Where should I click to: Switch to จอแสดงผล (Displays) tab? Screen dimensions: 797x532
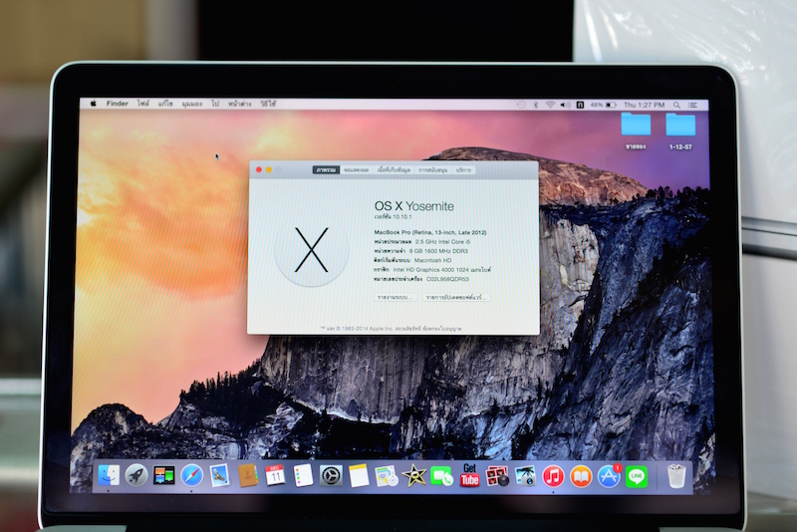(357, 169)
